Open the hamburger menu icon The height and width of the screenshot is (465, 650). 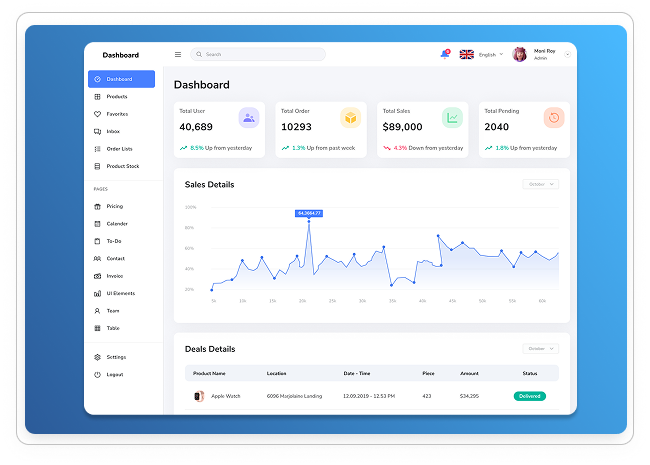point(178,54)
